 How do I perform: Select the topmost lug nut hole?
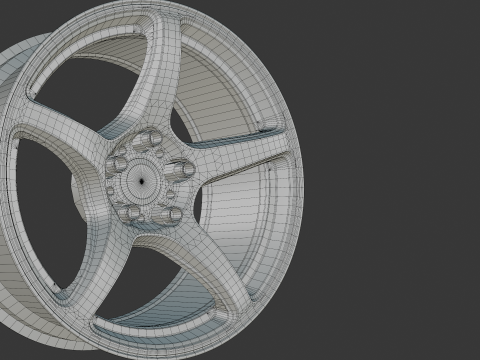pos(147,140)
